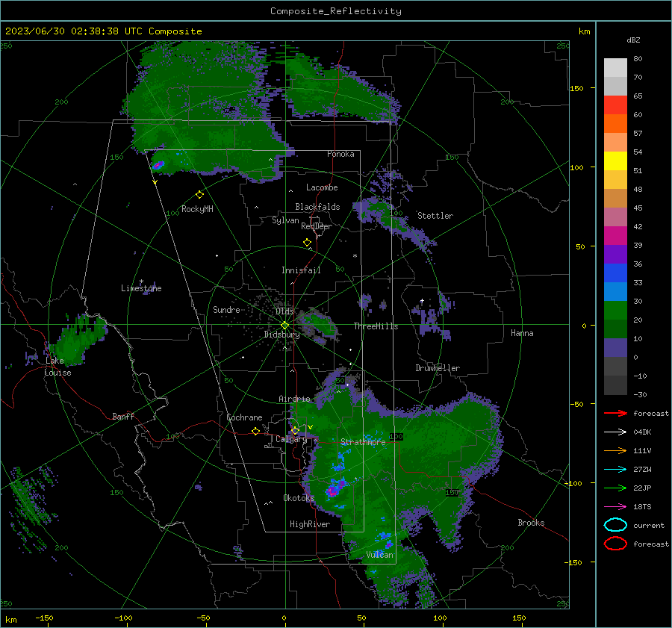Image resolution: width=672 pixels, height=628 pixels.
Task: Click the RockyMH label
Action: tap(197, 209)
